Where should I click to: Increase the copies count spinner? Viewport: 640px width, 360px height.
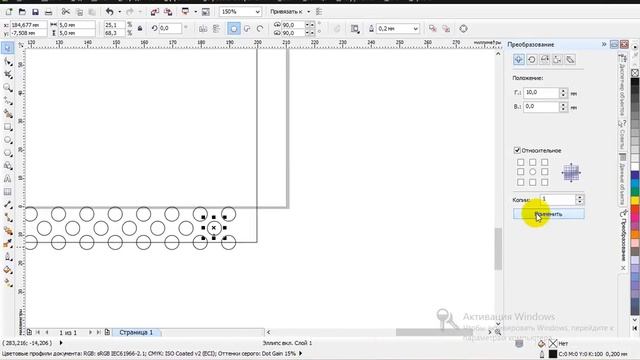coord(580,197)
